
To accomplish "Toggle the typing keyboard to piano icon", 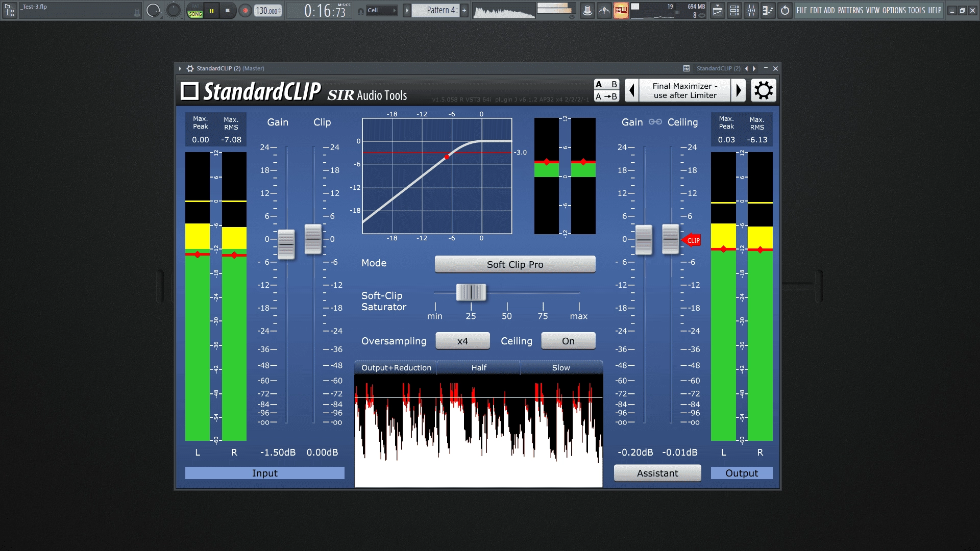I will click(x=621, y=10).
